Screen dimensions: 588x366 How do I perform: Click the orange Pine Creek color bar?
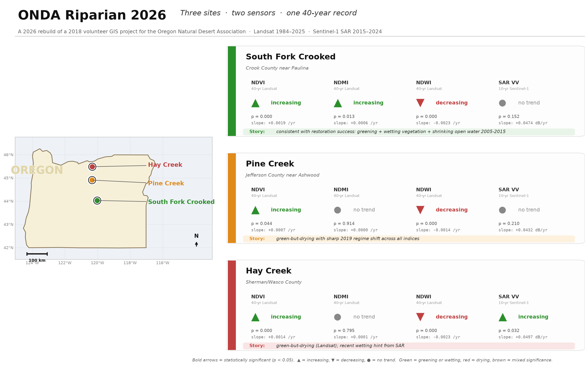coord(232,198)
